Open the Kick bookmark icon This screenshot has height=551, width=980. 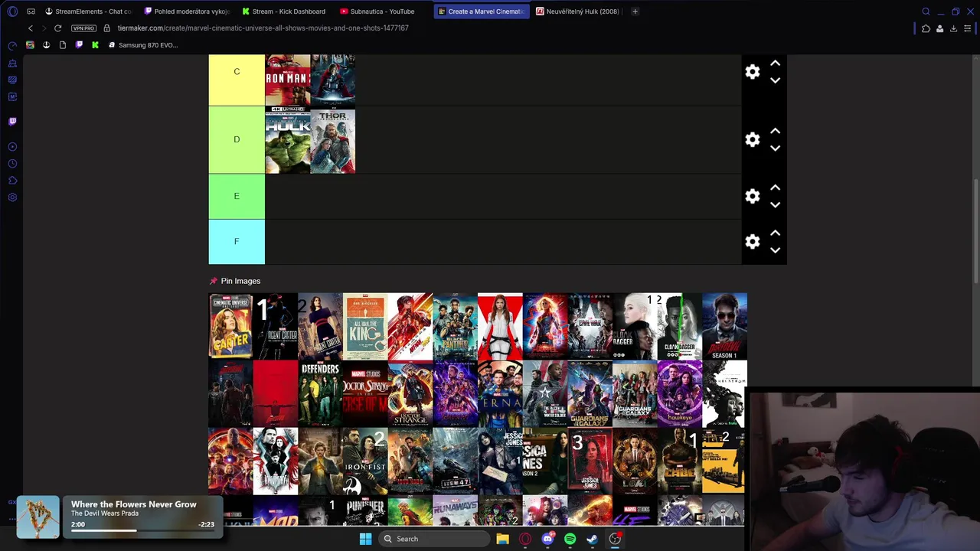coord(95,45)
